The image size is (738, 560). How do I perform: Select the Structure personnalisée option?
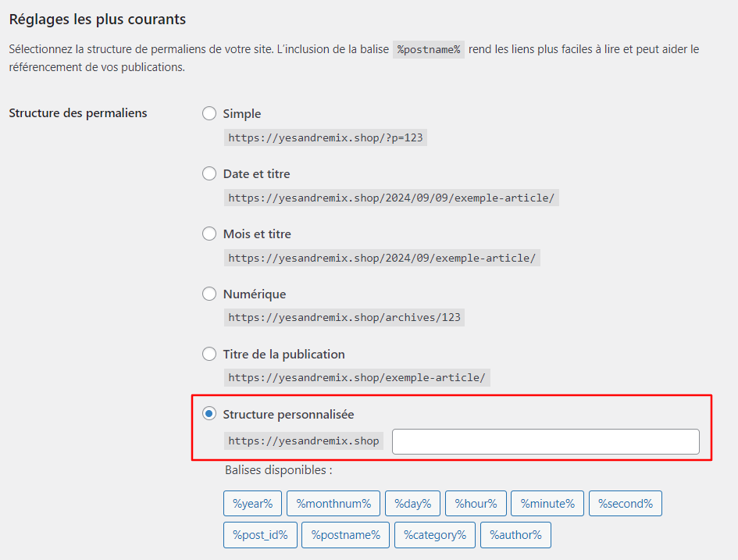click(209, 413)
